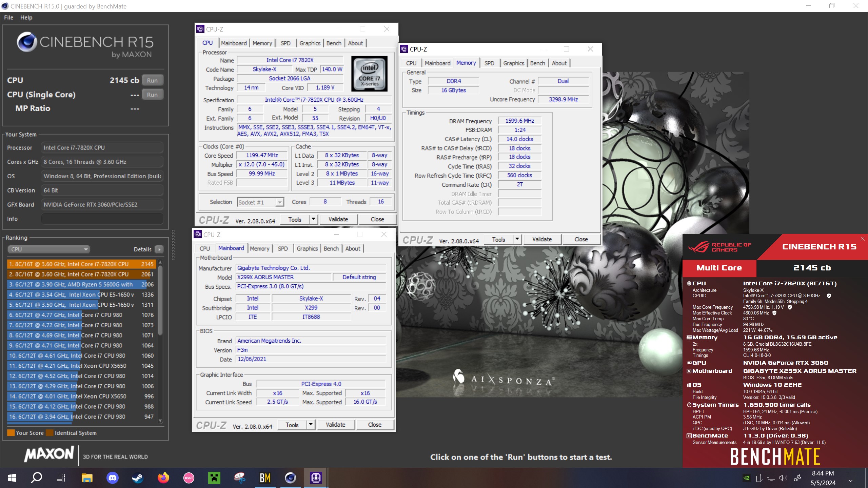Select ranking row 11 Intel Xeon X5650
The height and width of the screenshot is (488, 868).
81,366
